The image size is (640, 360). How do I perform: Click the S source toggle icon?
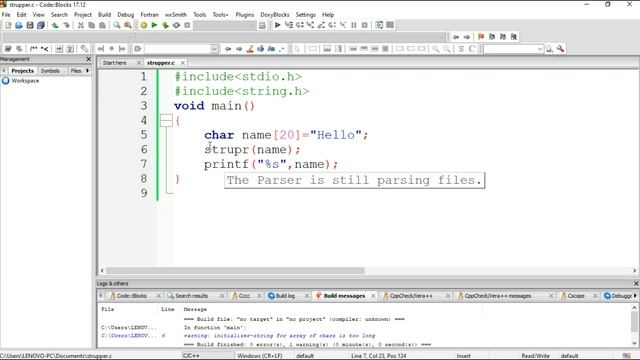click(461, 49)
